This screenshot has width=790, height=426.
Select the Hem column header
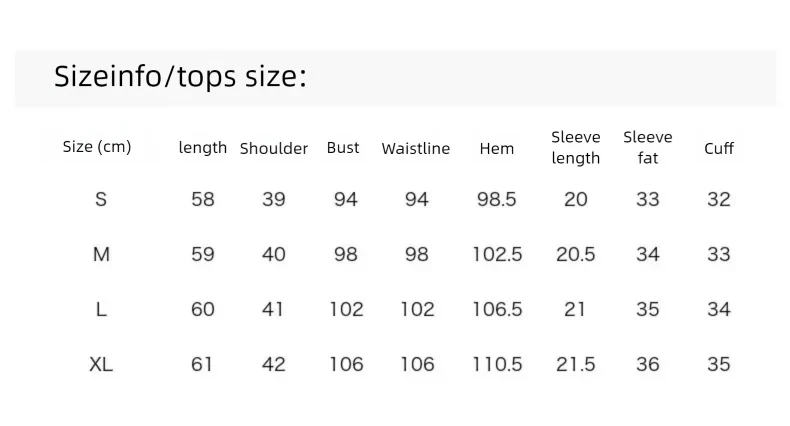(497, 149)
